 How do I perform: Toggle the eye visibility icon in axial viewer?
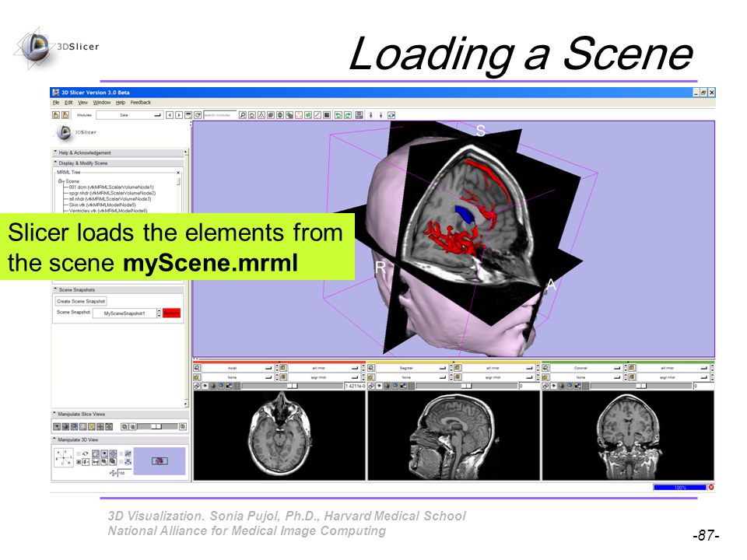(205, 386)
